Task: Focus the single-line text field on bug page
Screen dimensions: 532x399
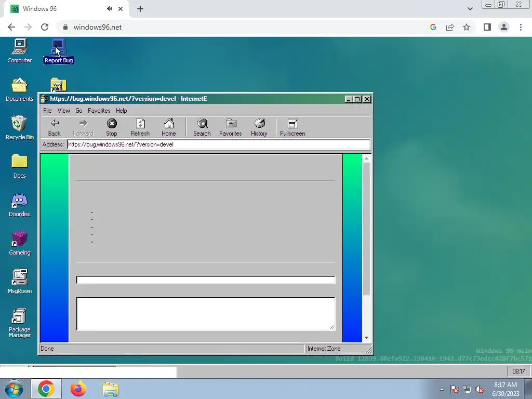Action: click(206, 280)
